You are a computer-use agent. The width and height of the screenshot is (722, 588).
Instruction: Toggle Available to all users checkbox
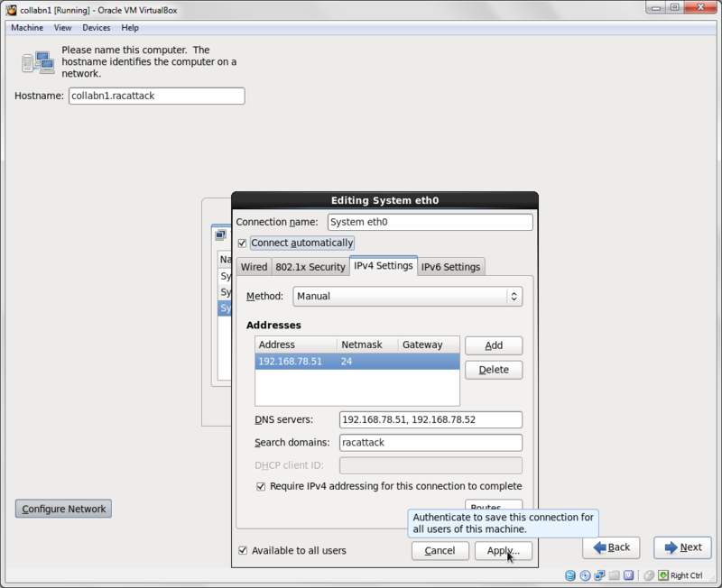(x=243, y=550)
